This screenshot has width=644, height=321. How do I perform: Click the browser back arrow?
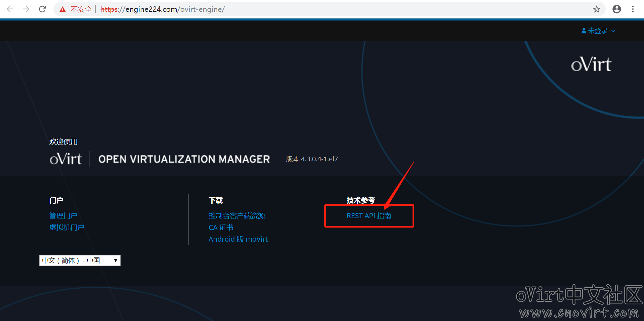(10, 9)
